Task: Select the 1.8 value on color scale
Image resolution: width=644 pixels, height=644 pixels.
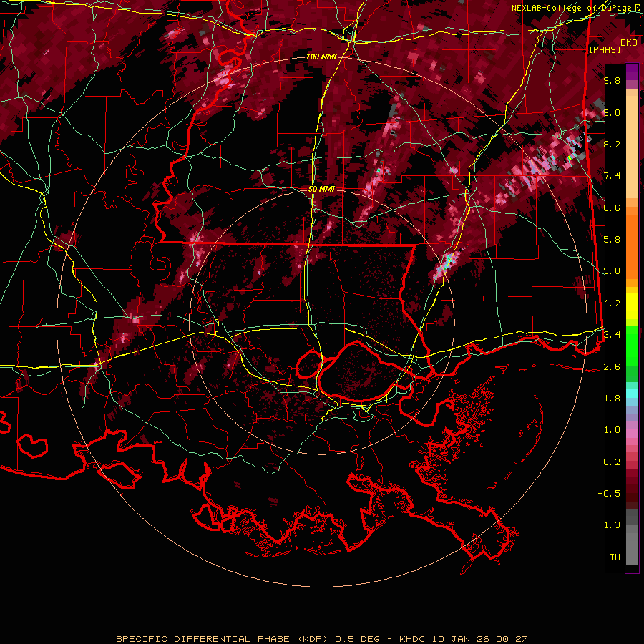Action: 612,399
